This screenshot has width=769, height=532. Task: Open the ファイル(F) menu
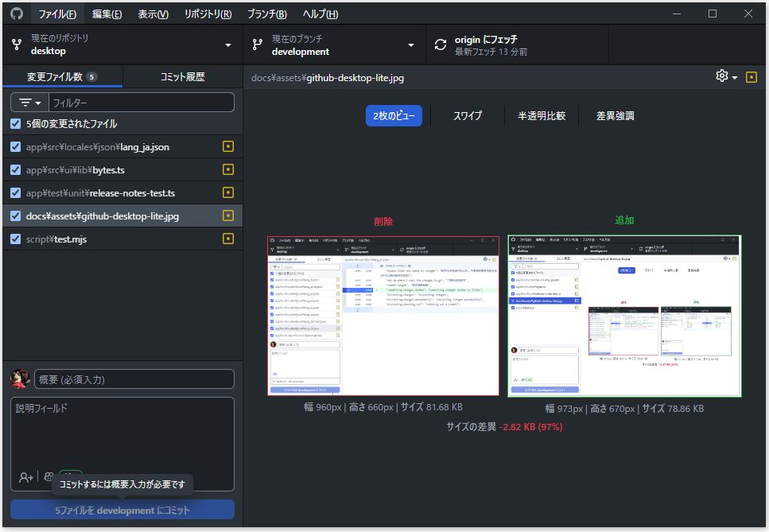point(57,14)
